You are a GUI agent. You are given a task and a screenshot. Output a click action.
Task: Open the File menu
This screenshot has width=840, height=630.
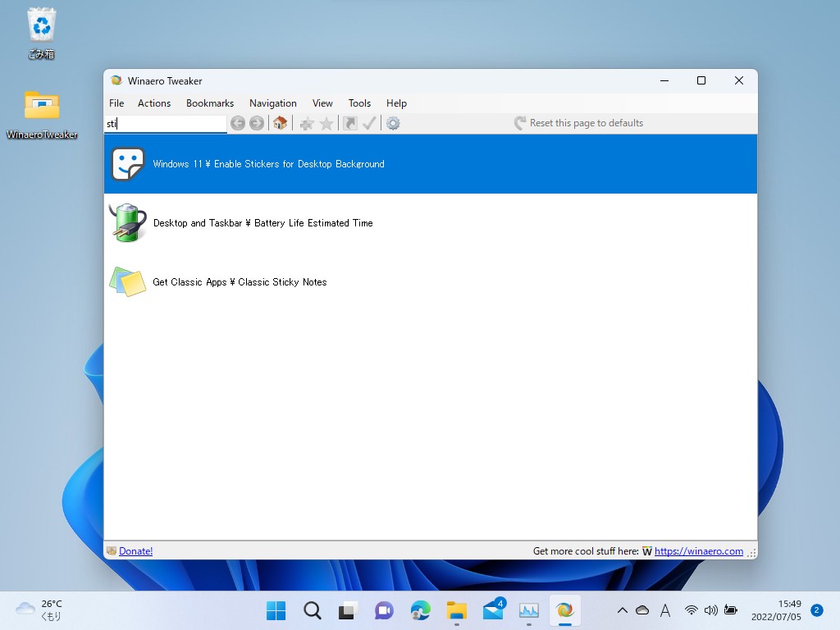tap(116, 103)
